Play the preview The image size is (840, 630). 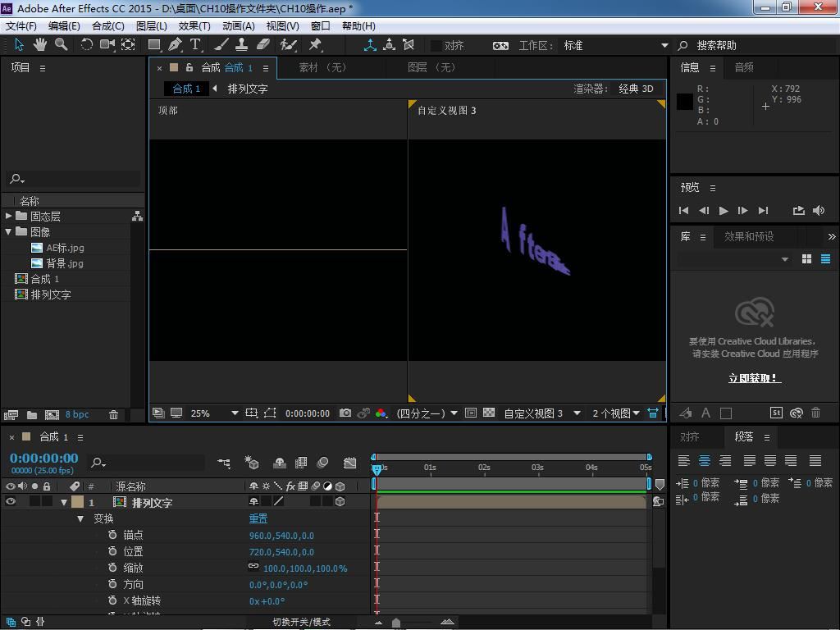coord(724,211)
